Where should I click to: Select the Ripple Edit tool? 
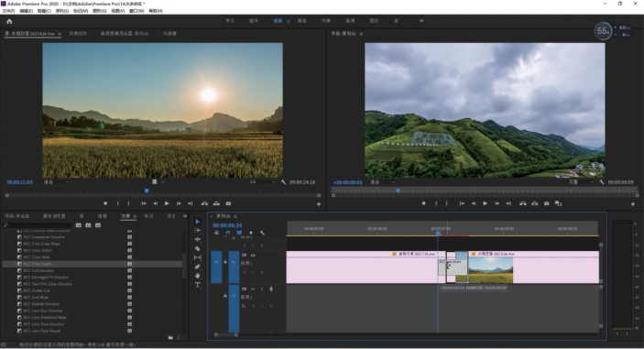(197, 240)
